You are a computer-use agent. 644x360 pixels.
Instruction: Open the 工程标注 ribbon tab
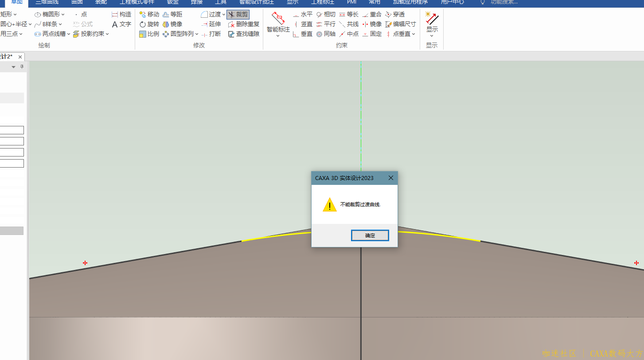(322, 2)
